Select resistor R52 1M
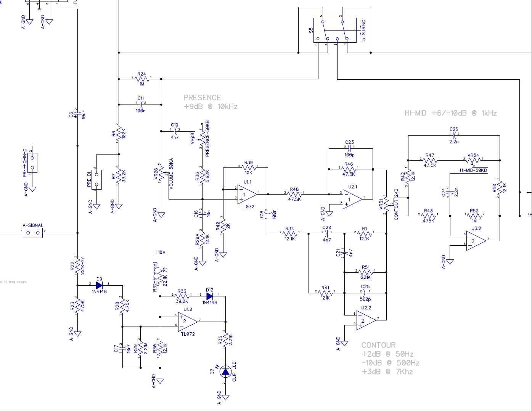 click(474, 216)
